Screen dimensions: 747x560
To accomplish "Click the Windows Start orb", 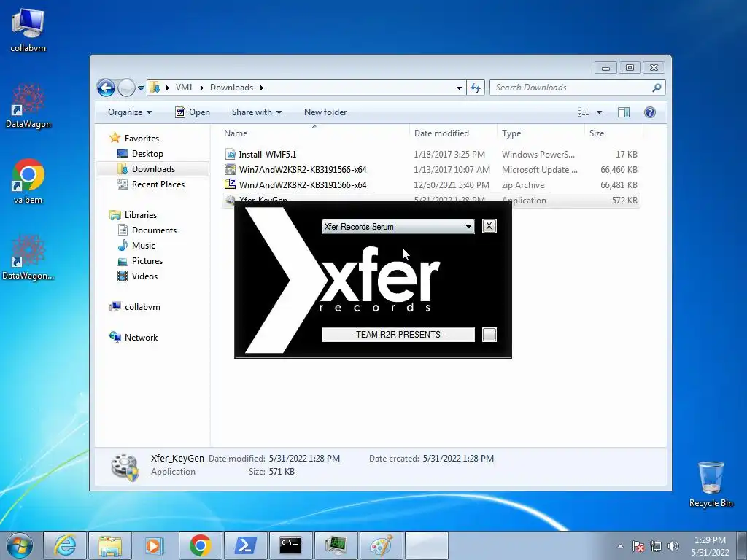I will [20, 545].
